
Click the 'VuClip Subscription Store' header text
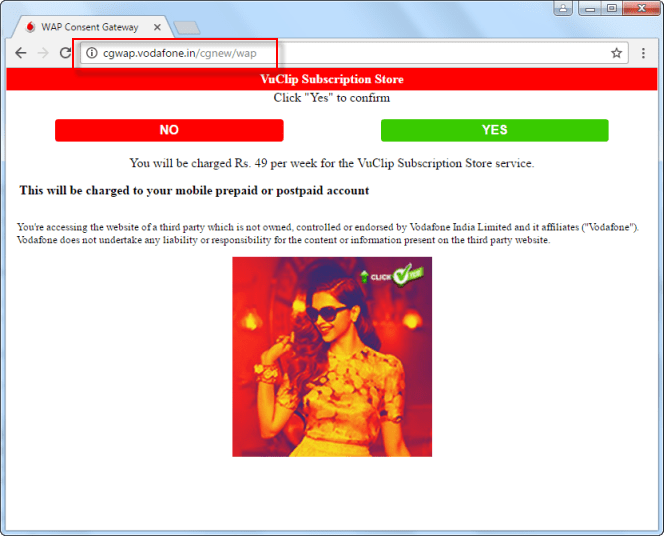pos(332,79)
